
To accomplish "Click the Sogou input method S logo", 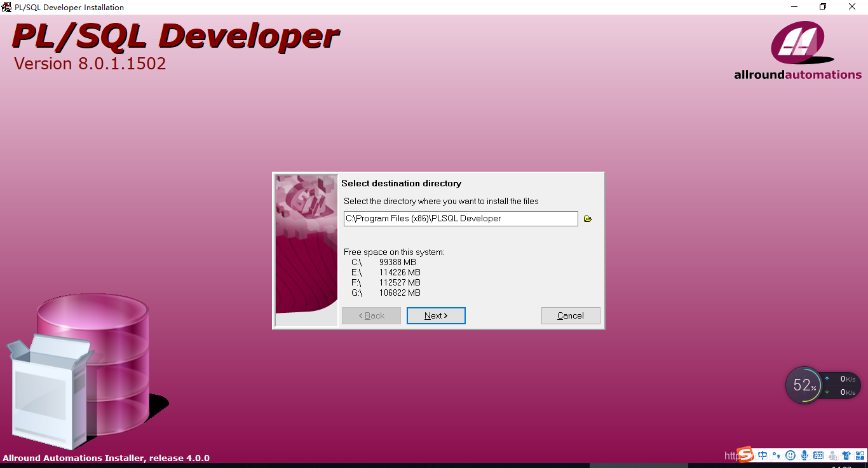I will (746, 455).
